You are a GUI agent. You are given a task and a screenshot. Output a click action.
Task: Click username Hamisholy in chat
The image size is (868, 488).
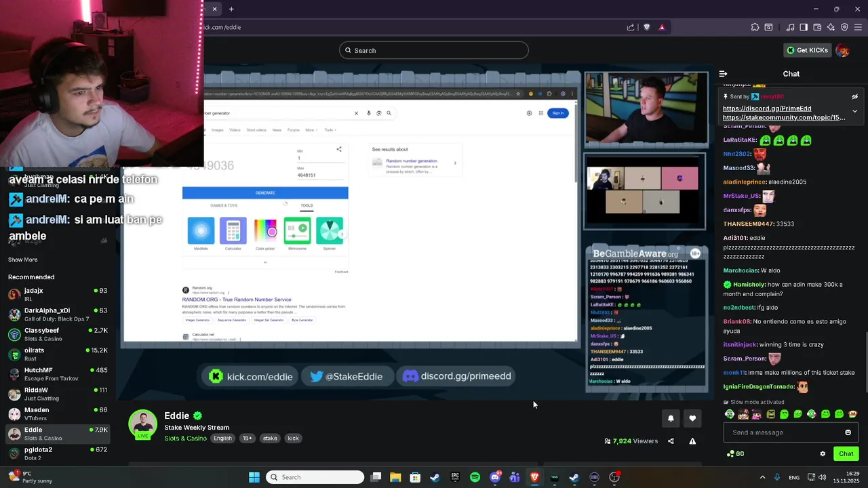tap(749, 285)
